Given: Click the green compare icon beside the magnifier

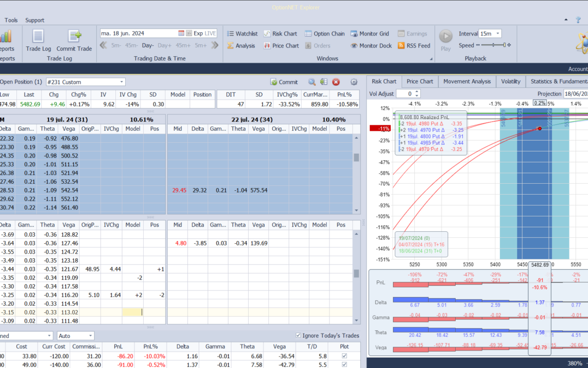Looking at the screenshot, I should 323,82.
